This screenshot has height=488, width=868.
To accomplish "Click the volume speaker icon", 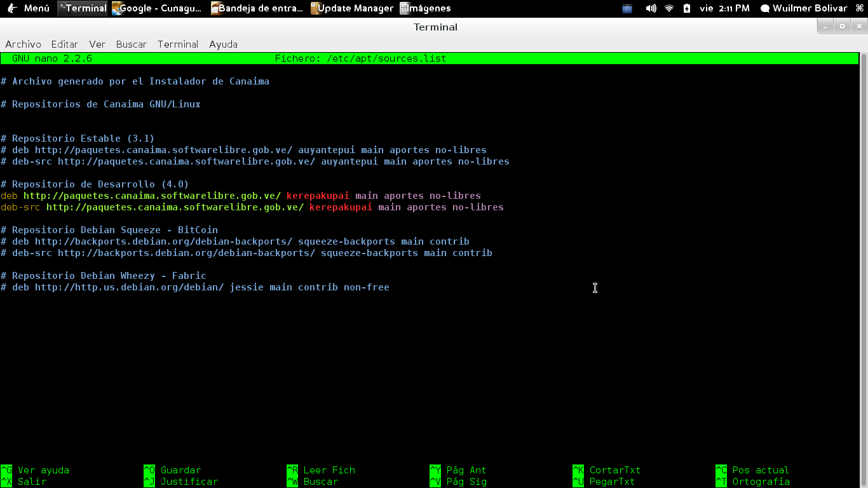I will [x=651, y=8].
